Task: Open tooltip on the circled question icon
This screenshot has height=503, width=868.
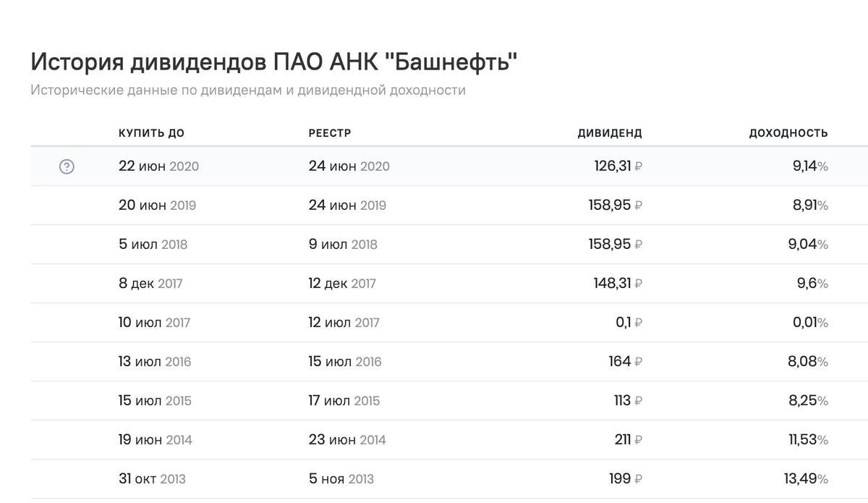Action: click(x=67, y=166)
